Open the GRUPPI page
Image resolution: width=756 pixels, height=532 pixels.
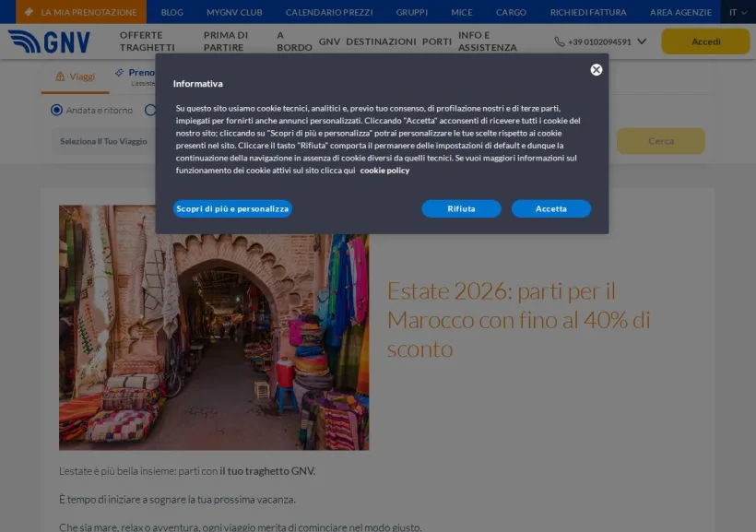coord(412,12)
